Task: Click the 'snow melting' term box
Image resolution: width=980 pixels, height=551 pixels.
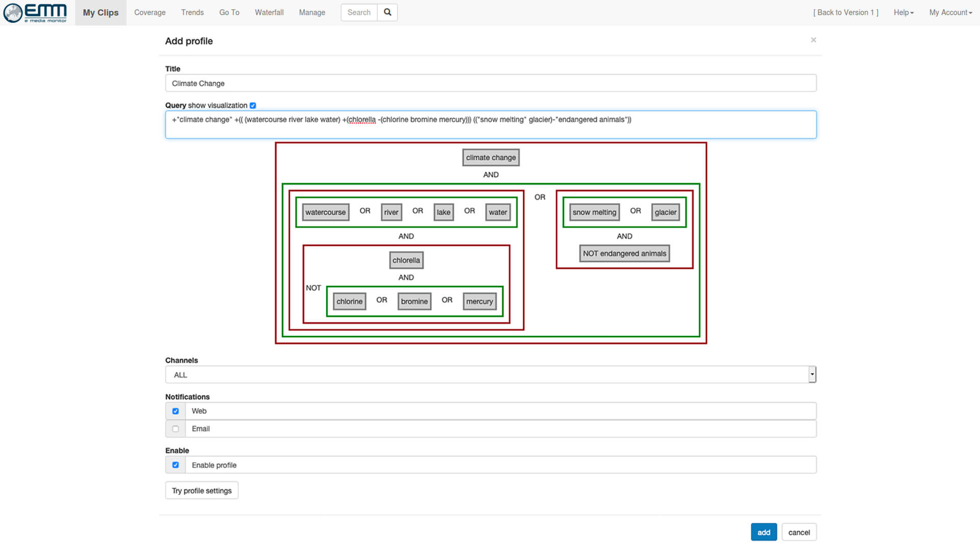Action: pyautogui.click(x=594, y=212)
